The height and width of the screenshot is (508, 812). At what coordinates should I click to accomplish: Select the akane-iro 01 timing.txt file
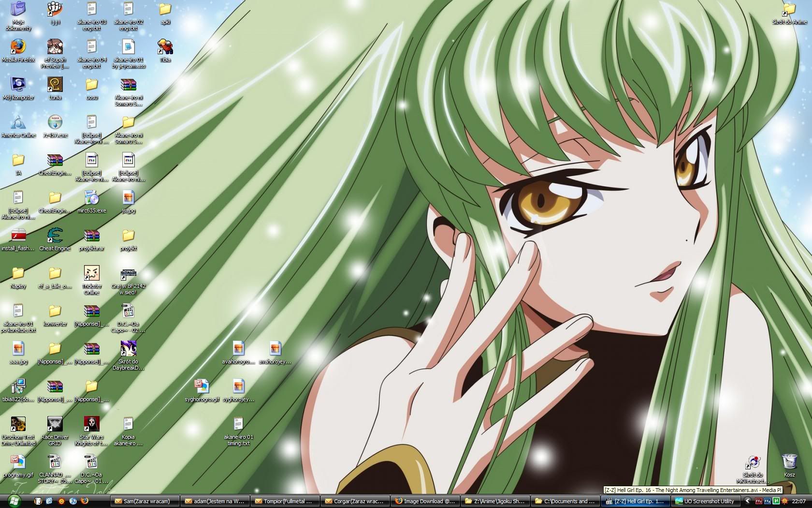coord(238,431)
